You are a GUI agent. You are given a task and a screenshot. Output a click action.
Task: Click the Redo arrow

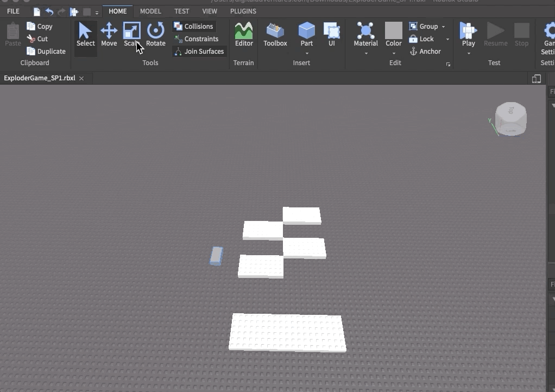point(61,12)
